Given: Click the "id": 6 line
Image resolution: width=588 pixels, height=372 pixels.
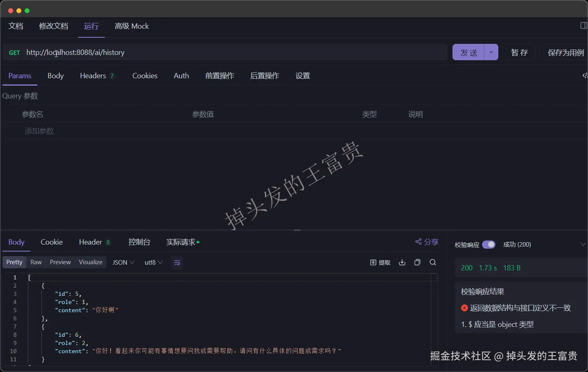Looking at the screenshot, I should 68,335.
